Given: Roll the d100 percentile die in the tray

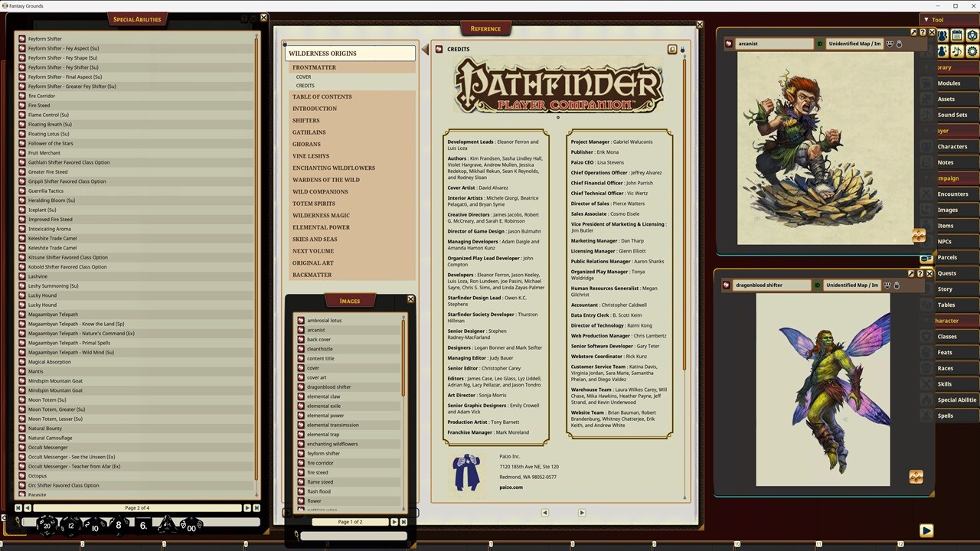Looking at the screenshot, I should [x=190, y=527].
